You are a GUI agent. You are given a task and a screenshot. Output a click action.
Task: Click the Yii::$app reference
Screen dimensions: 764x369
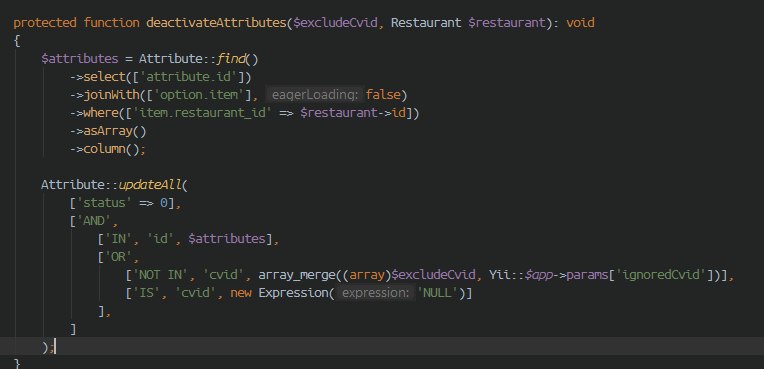click(521, 275)
